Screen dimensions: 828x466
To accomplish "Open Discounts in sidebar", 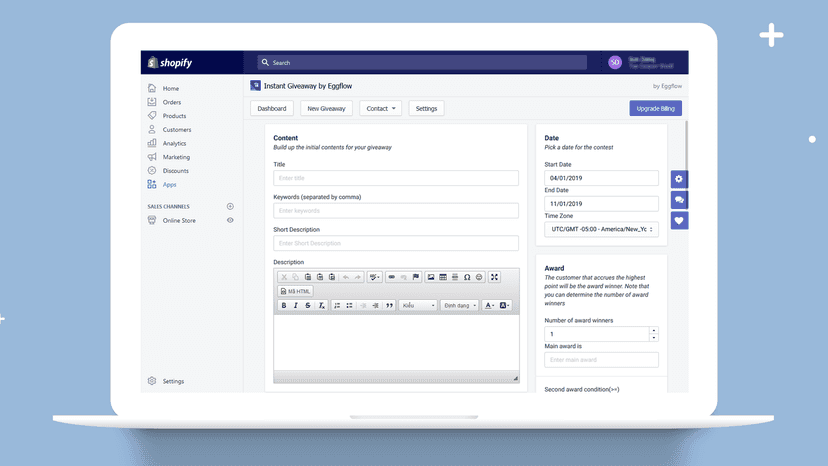I will click(175, 171).
